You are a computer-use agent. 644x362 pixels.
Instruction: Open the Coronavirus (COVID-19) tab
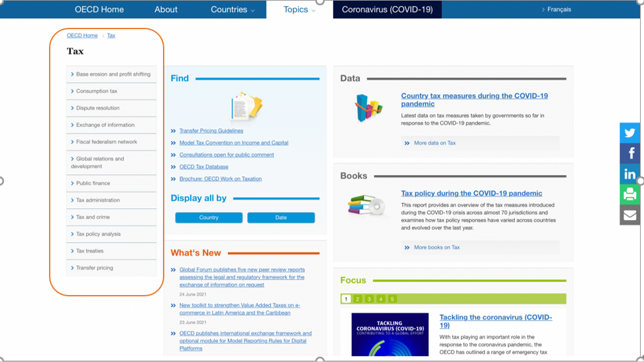click(x=388, y=9)
